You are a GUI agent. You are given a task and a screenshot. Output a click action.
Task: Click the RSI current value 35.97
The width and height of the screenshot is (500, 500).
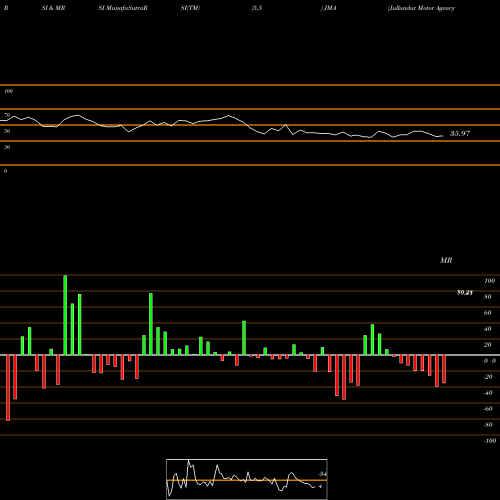pos(460,134)
